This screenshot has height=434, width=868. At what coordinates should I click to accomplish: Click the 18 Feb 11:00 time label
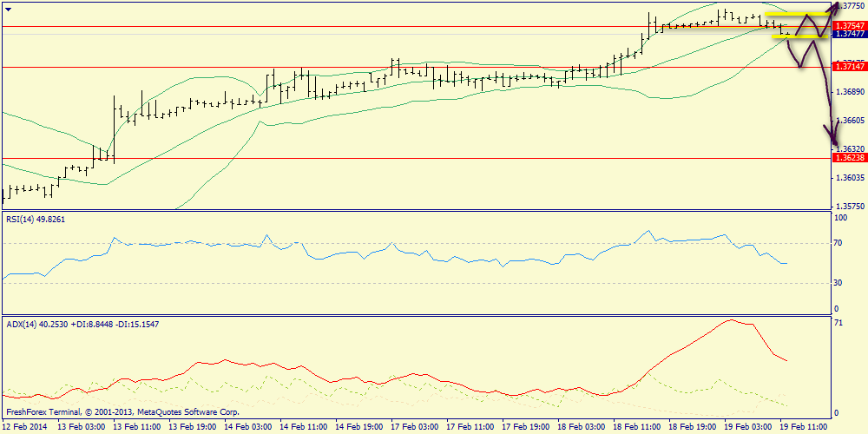coord(635,428)
